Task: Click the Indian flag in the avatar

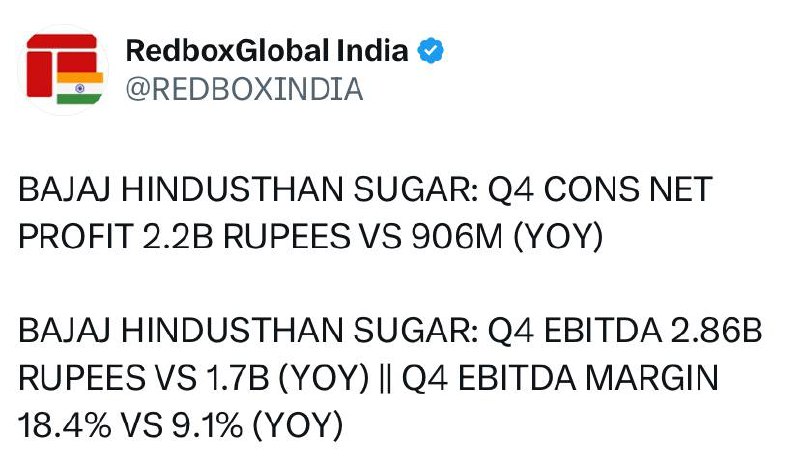Action: pyautogui.click(x=80, y=88)
